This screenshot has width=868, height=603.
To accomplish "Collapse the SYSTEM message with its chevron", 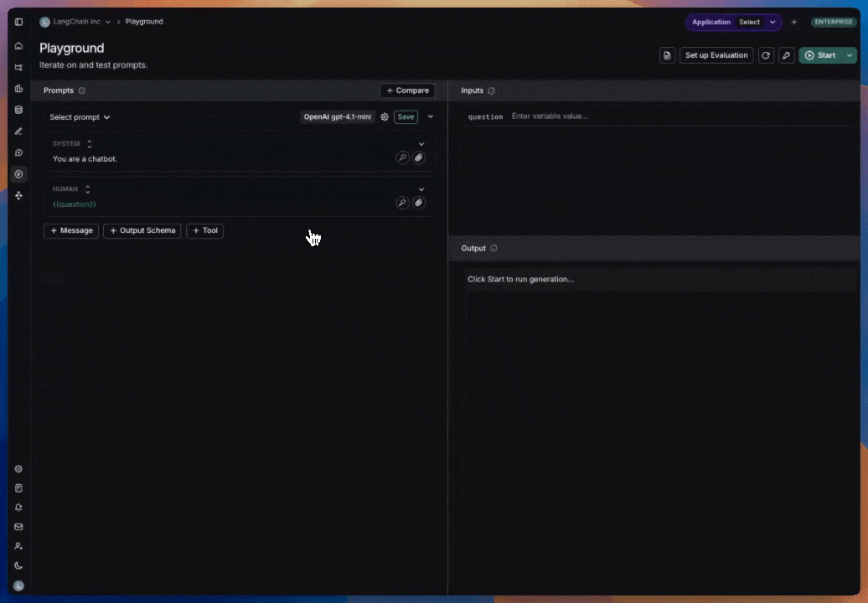I will [421, 143].
